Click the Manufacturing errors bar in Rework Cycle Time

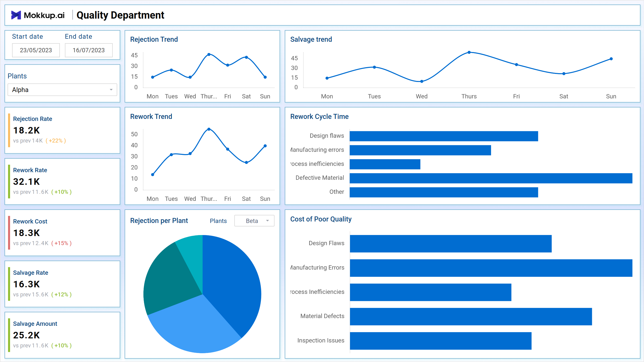click(x=420, y=150)
